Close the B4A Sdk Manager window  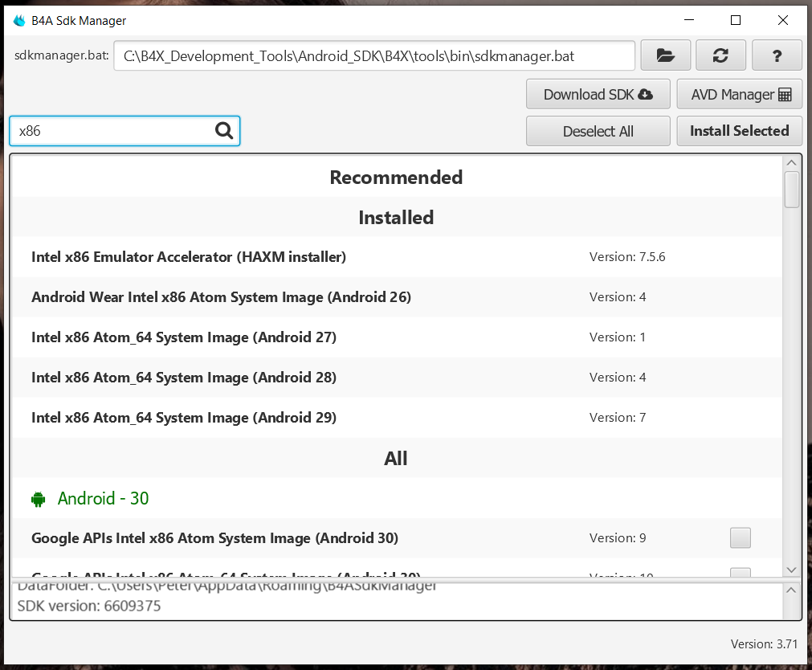[x=782, y=20]
